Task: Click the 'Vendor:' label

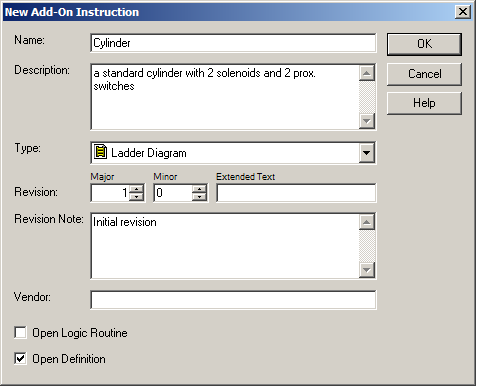Action: 32,297
